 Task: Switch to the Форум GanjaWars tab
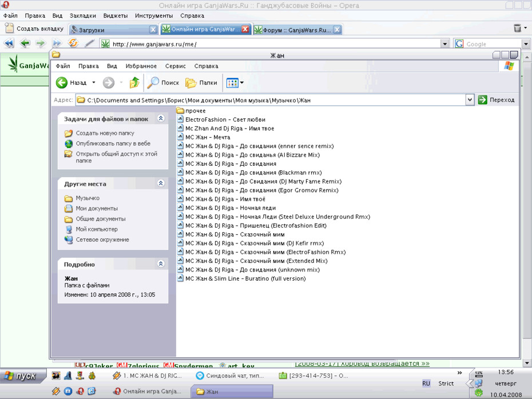(x=297, y=30)
